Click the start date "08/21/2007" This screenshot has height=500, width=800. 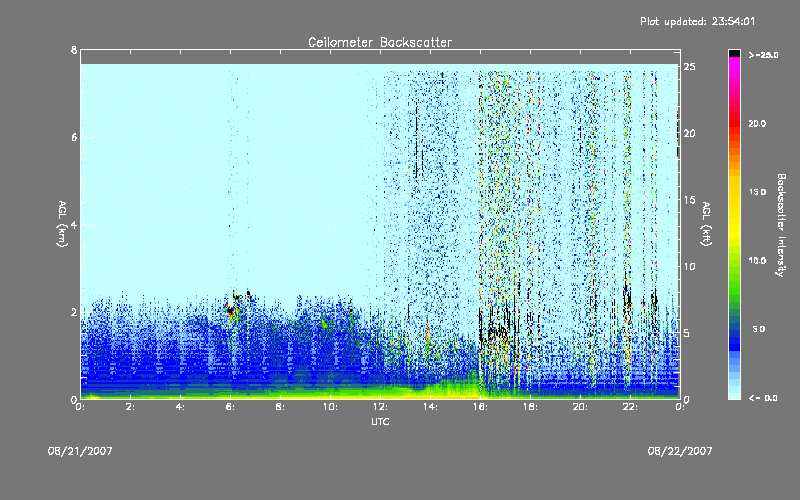[x=80, y=451]
